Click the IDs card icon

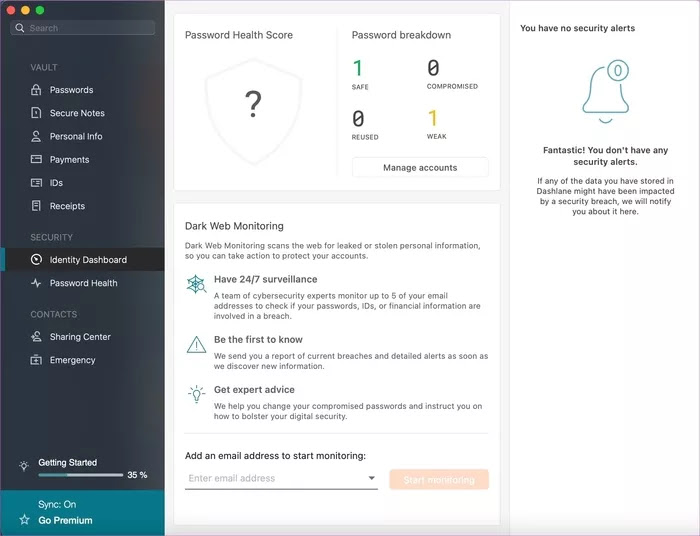(36, 183)
